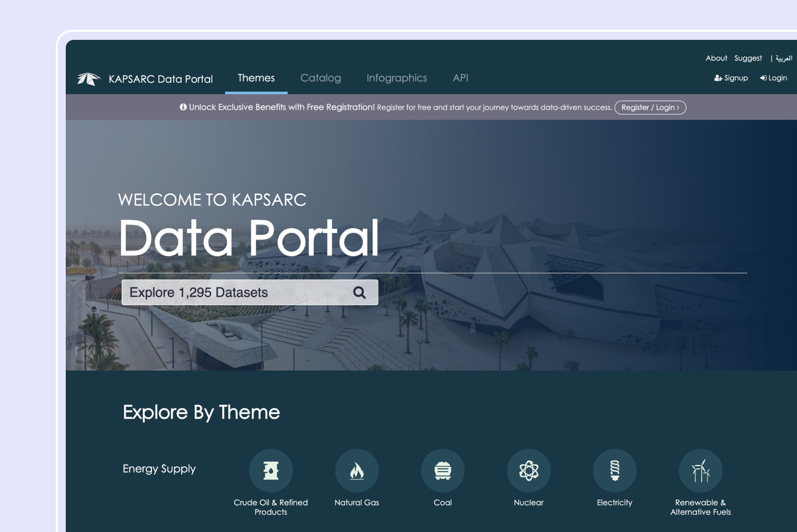Screen dimensions: 797x532
Task: Switch language to Arabic
Action: pyautogui.click(x=784, y=58)
